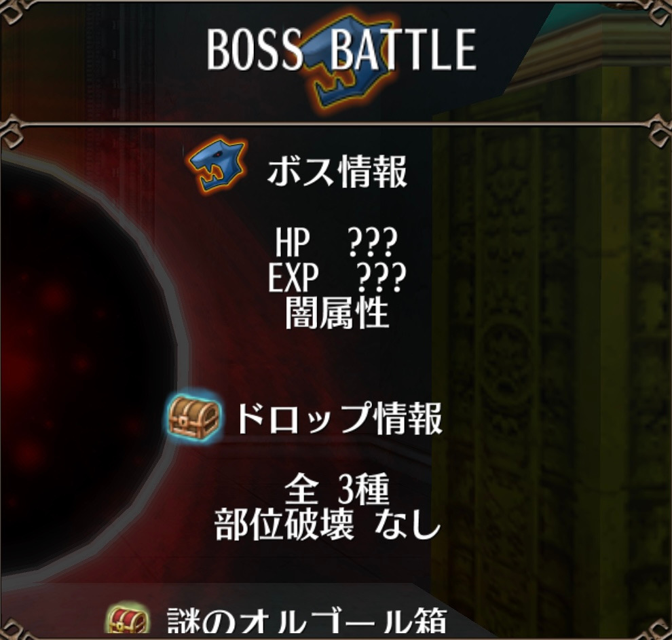Image resolution: width=672 pixels, height=640 pixels.
Task: Tap the red treasure chest icon
Action: [x=128, y=620]
